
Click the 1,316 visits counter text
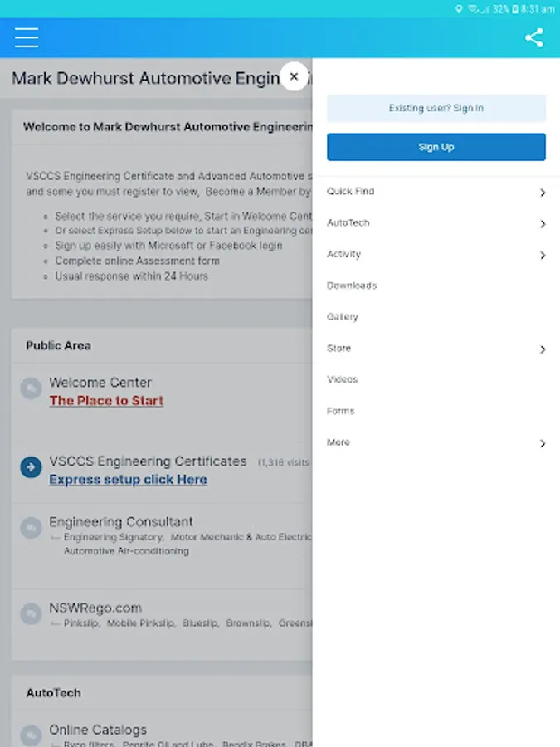click(284, 462)
